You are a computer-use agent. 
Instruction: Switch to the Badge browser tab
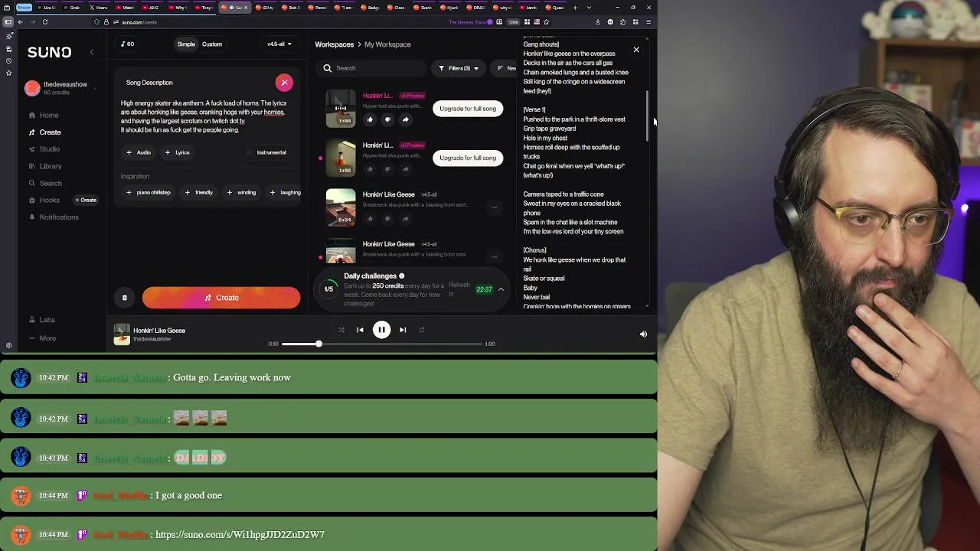371,8
